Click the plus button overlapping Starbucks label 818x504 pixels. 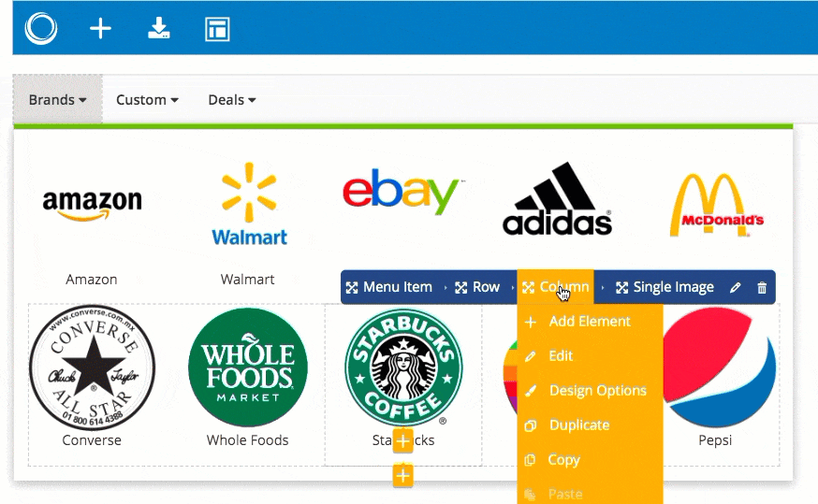(x=402, y=441)
